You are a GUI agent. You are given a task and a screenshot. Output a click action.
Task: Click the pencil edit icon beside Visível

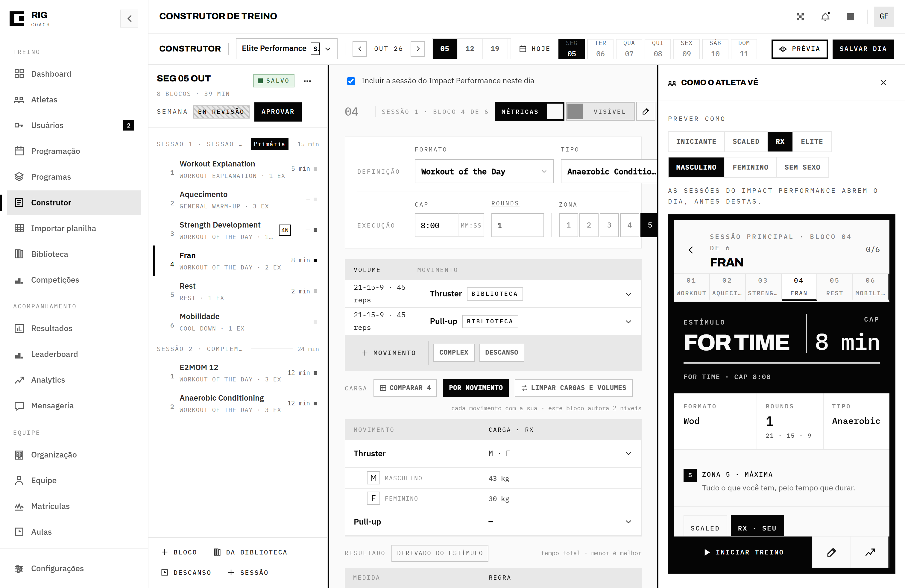[x=646, y=111]
